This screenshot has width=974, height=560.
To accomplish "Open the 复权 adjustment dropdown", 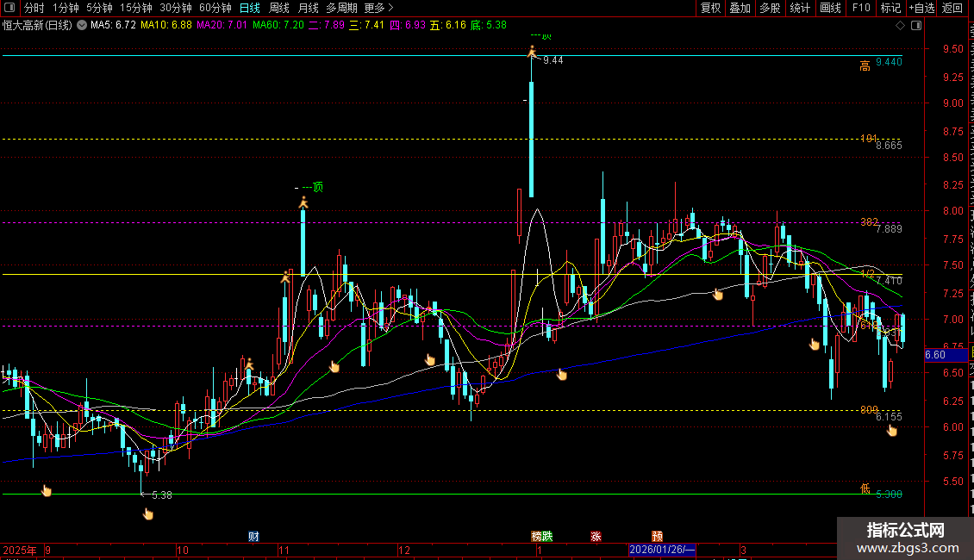I will click(x=710, y=8).
